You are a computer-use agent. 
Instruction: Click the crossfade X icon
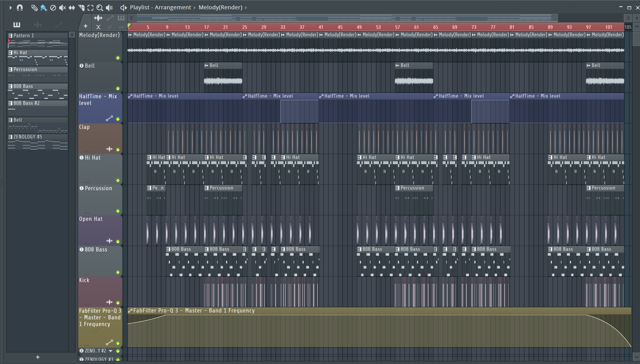coord(98,27)
